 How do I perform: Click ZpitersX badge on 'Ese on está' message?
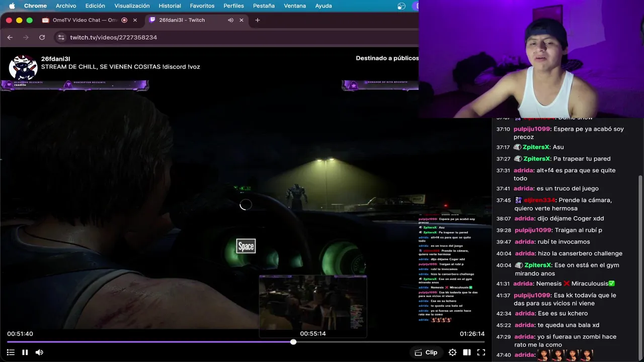click(x=519, y=265)
